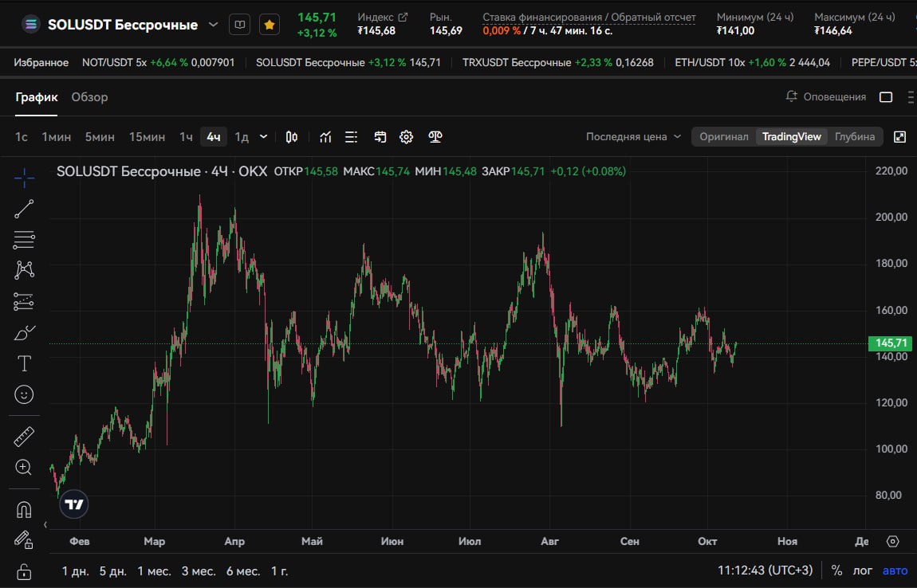Open external Индекс link icon
Image resolution: width=917 pixels, height=588 pixels.
(x=403, y=17)
